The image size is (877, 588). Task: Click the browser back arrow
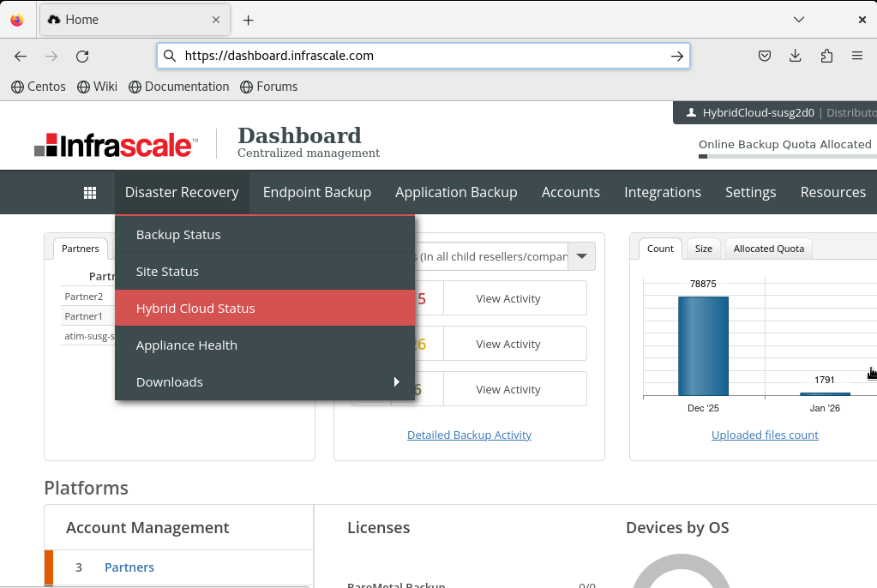pos(21,57)
